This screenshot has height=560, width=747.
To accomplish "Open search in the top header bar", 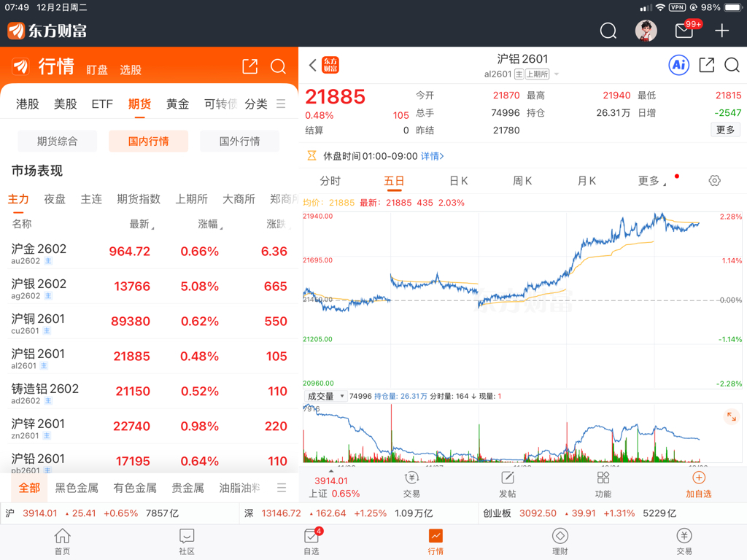I will (x=608, y=31).
